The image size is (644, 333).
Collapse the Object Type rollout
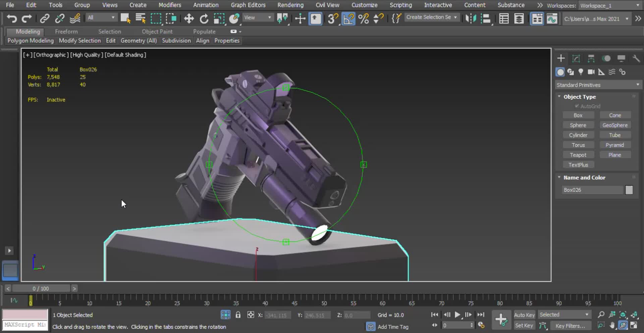point(559,96)
